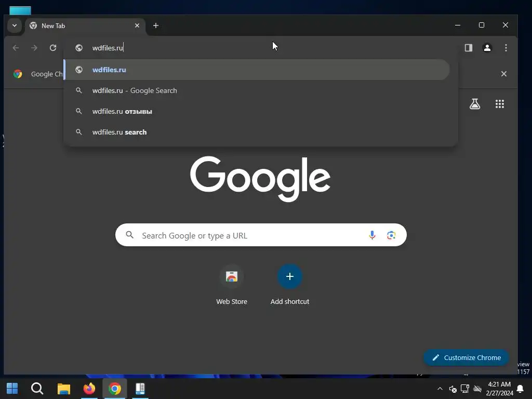Image resolution: width=532 pixels, height=399 pixels.
Task: Click the forward navigation arrow
Action: [x=34, y=48]
